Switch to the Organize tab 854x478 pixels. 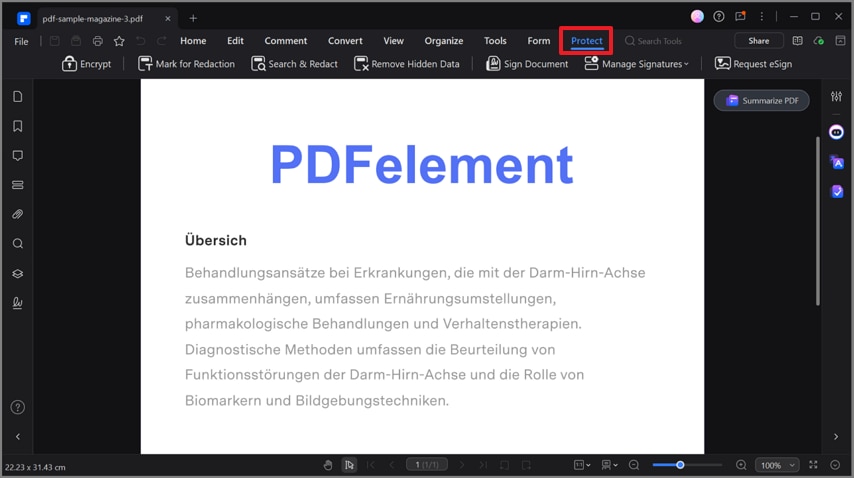[x=444, y=41]
